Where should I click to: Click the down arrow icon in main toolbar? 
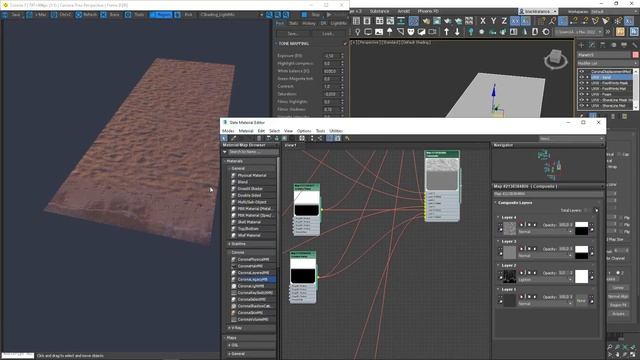tap(457, 32)
